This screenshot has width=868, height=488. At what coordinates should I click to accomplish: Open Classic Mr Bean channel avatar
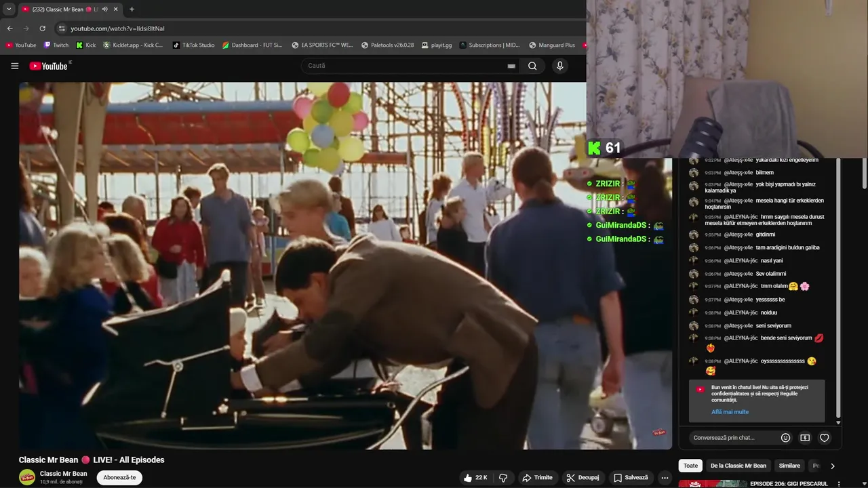(27, 477)
